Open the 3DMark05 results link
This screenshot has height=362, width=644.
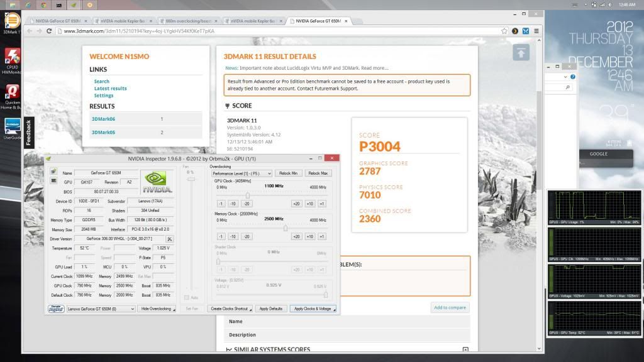(103, 132)
